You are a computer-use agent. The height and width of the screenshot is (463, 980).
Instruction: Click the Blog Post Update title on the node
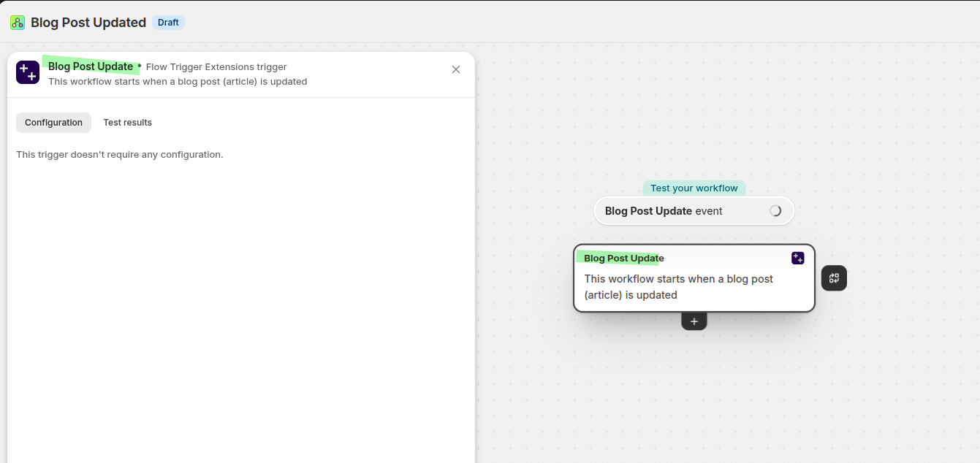(624, 259)
